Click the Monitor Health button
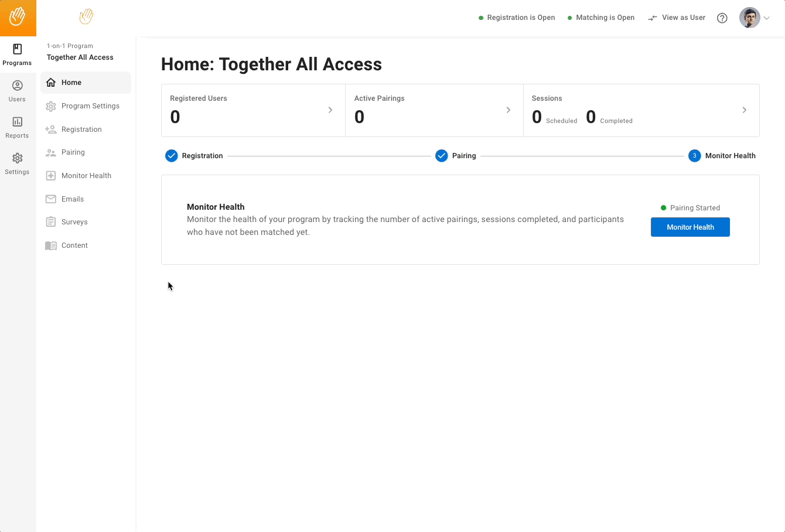785x532 pixels. tap(690, 227)
